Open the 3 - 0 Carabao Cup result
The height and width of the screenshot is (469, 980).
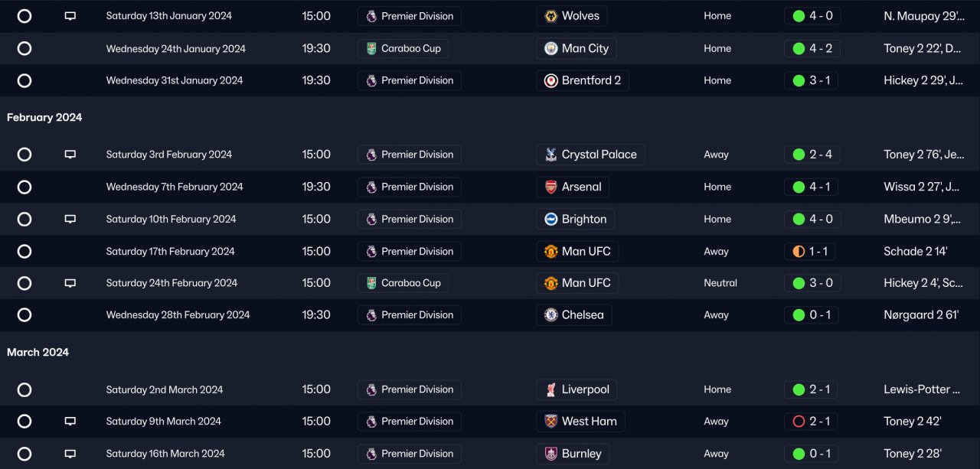coord(812,283)
